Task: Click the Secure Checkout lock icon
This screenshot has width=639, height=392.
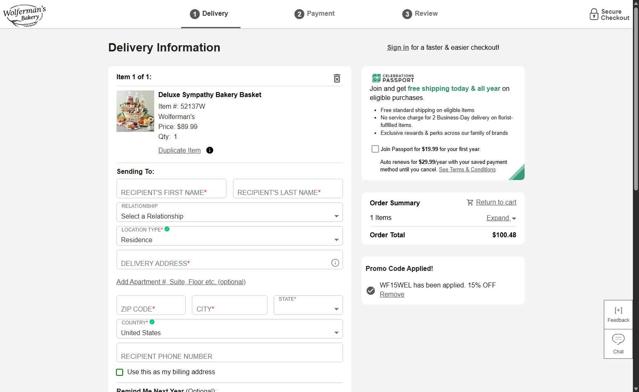Action: pos(594,14)
